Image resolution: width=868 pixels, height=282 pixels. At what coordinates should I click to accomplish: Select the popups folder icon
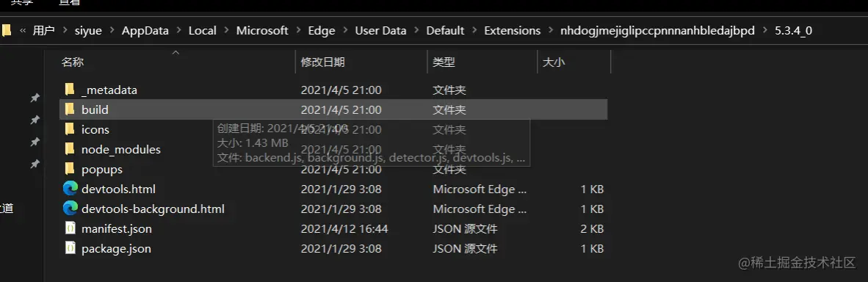[69, 169]
